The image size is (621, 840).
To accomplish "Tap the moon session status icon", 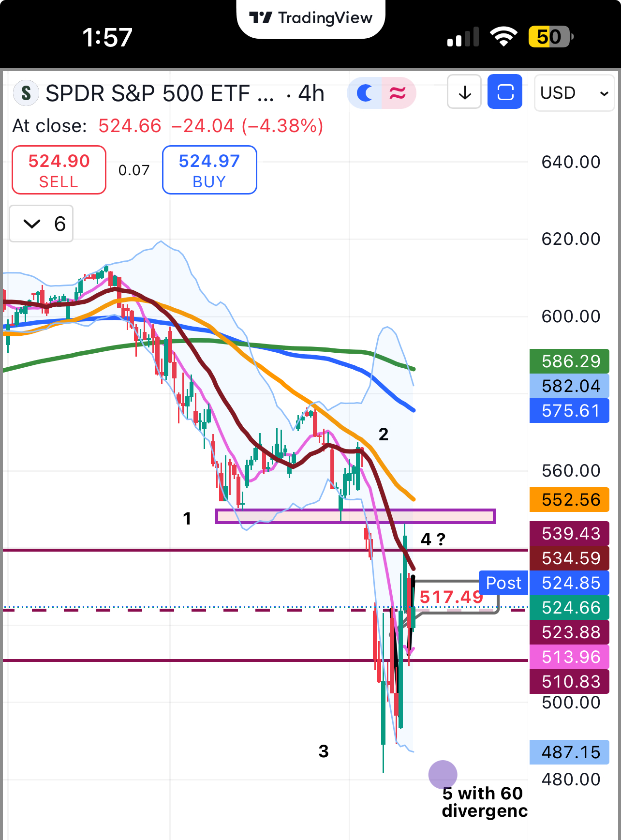I will pyautogui.click(x=365, y=93).
